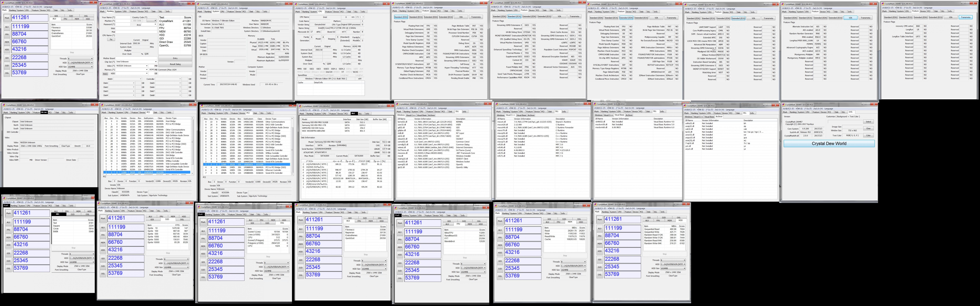Click the Fix button under CPU Name

(x=111, y=39)
